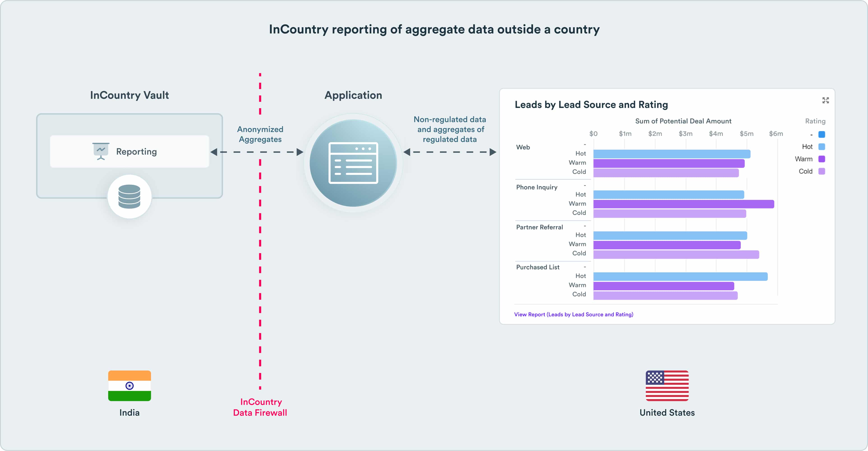
Task: Click the 'InCountry Vault' heading
Action: coord(129,95)
